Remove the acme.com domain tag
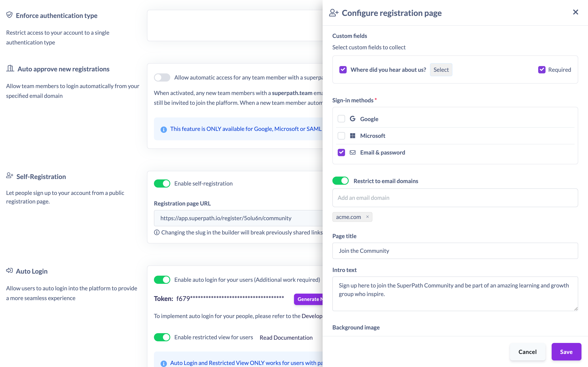The height and width of the screenshot is (367, 588). click(367, 217)
